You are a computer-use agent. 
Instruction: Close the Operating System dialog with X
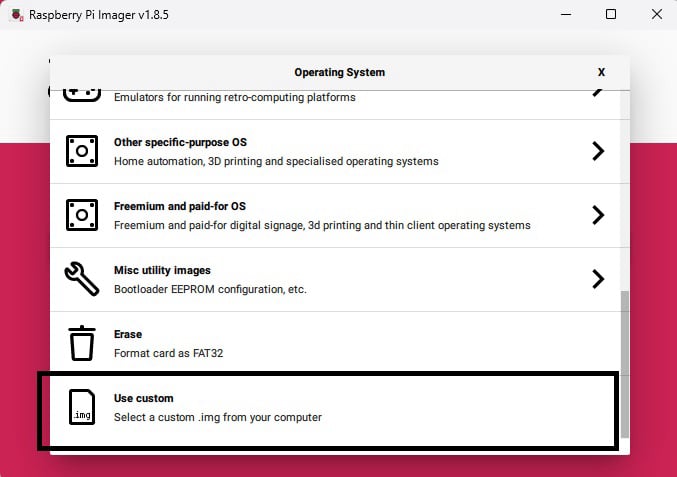point(601,72)
